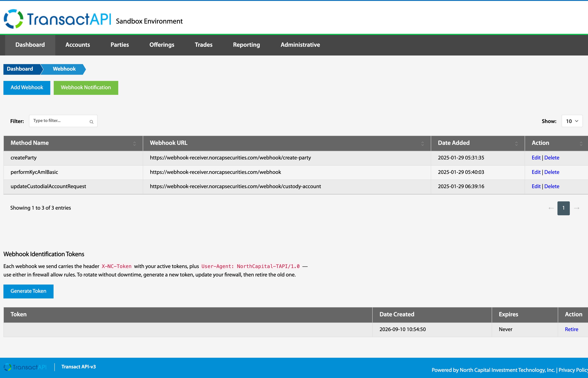Open the Privacy Policy footer link
588x378 pixels.
point(573,370)
